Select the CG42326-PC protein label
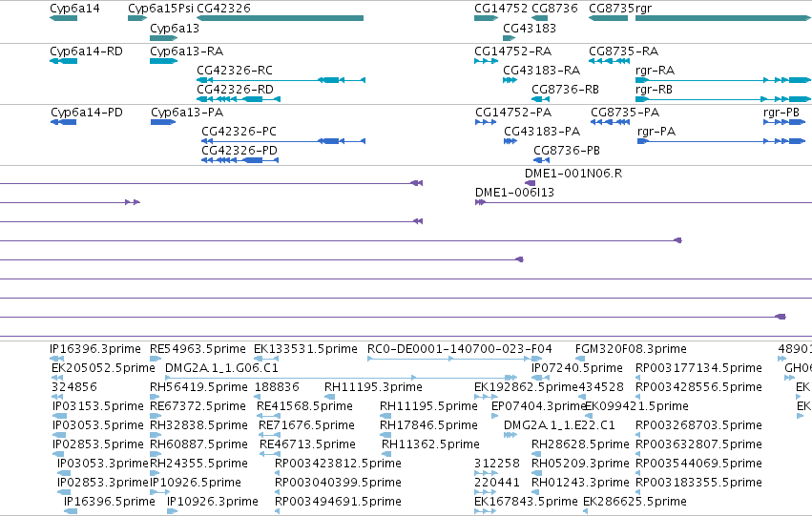This screenshot has height=516, width=812. point(239,131)
